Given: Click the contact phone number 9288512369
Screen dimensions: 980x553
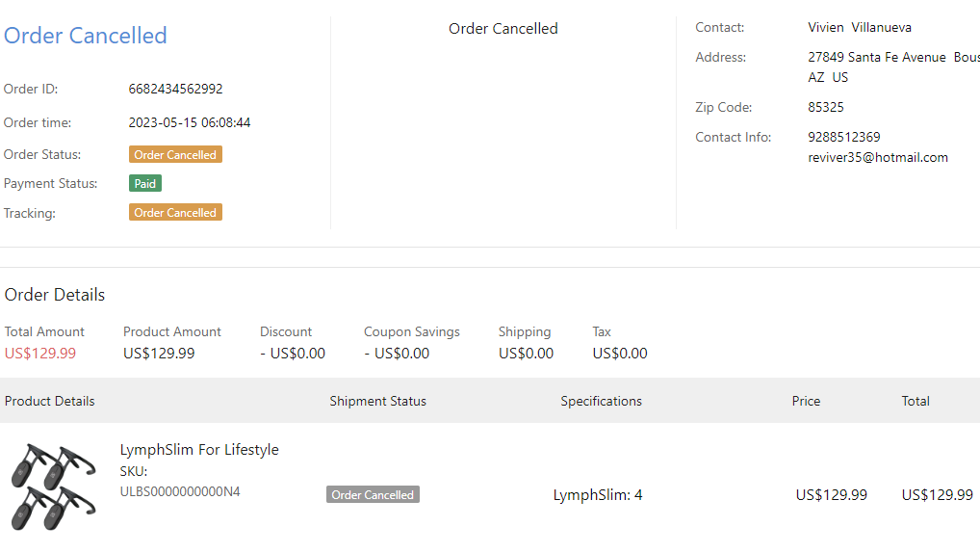Looking at the screenshot, I should pos(844,137).
